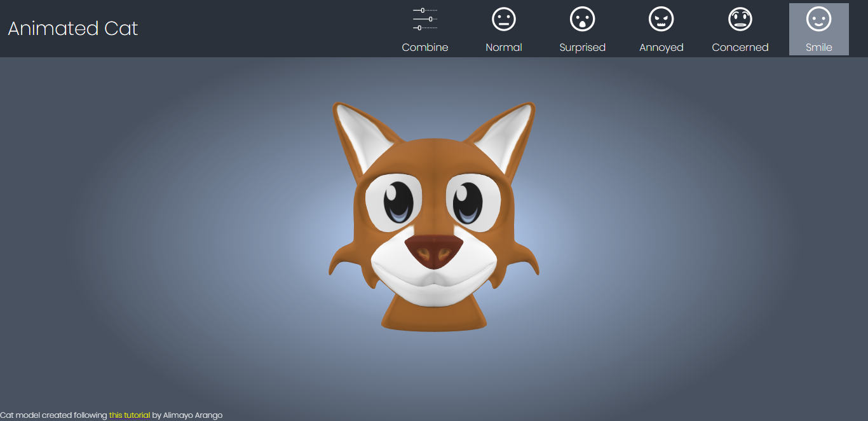Click the Surprised open-mouth face icon

pos(582,19)
